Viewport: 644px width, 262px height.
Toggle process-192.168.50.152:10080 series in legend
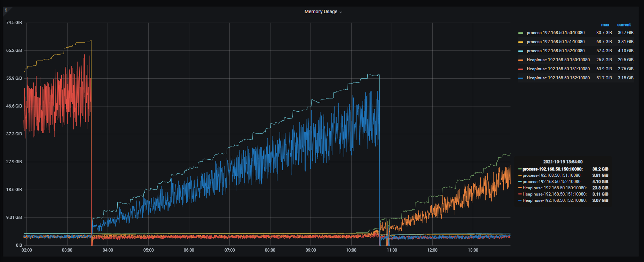click(556, 51)
